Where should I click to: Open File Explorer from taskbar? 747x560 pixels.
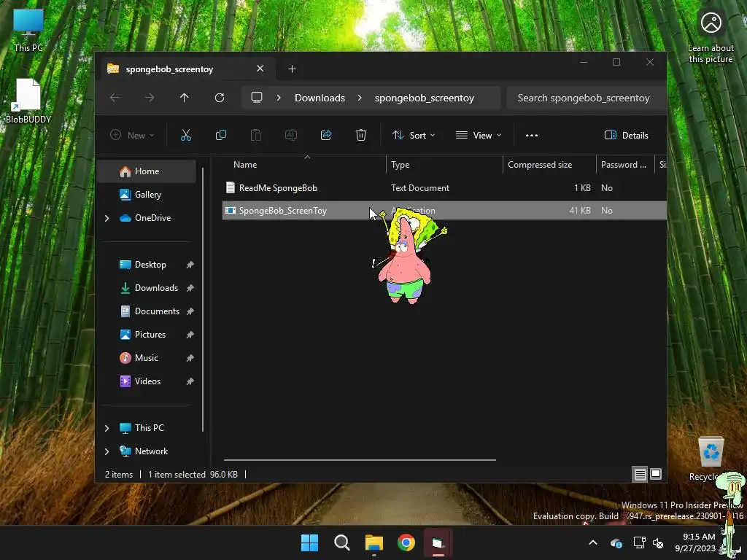374,542
